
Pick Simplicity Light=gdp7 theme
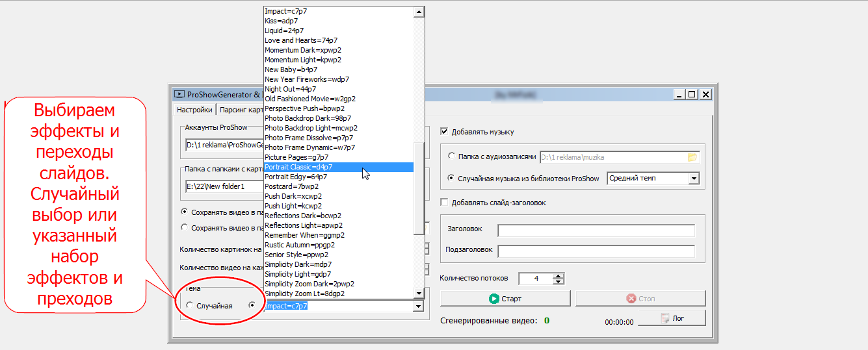click(339, 274)
